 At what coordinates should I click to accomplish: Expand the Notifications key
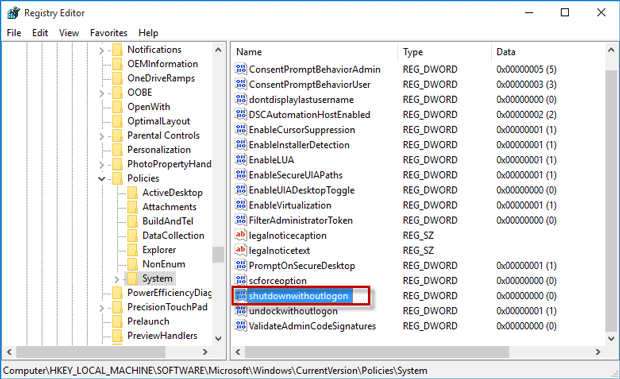[102, 50]
